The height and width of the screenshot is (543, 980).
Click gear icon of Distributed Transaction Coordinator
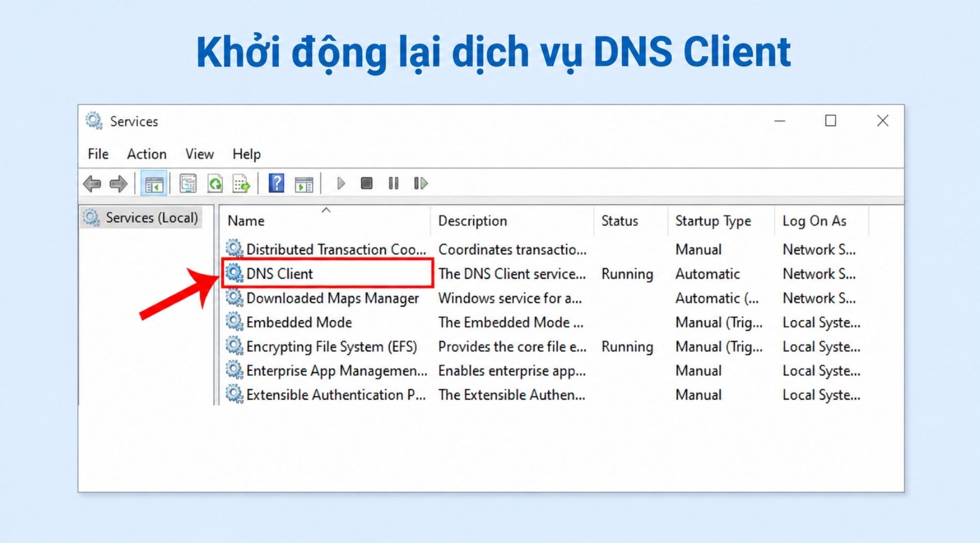tap(234, 248)
